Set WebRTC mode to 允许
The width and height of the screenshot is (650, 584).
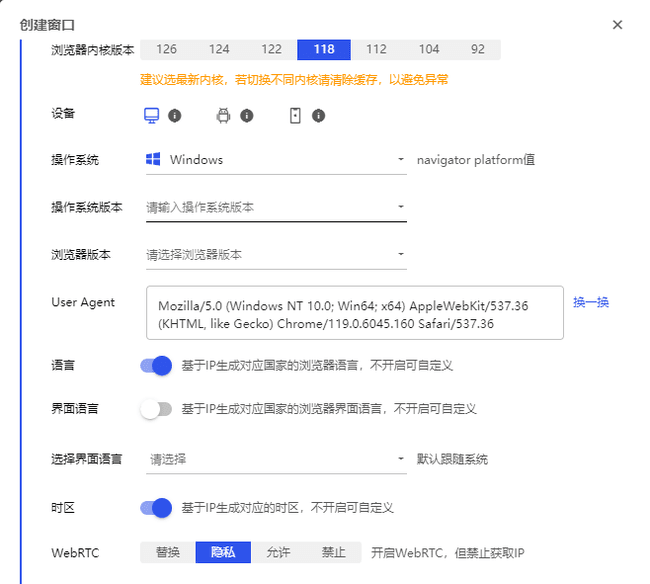(x=278, y=552)
